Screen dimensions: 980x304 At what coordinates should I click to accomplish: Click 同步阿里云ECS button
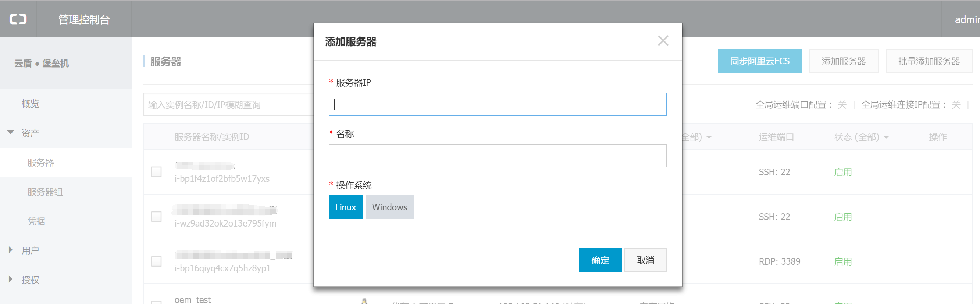(760, 61)
